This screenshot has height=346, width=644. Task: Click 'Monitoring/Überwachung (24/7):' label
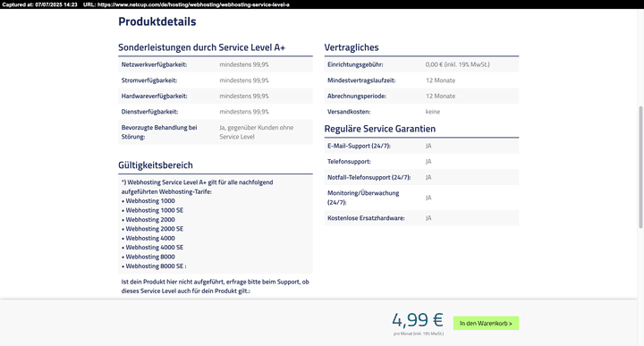point(363,198)
